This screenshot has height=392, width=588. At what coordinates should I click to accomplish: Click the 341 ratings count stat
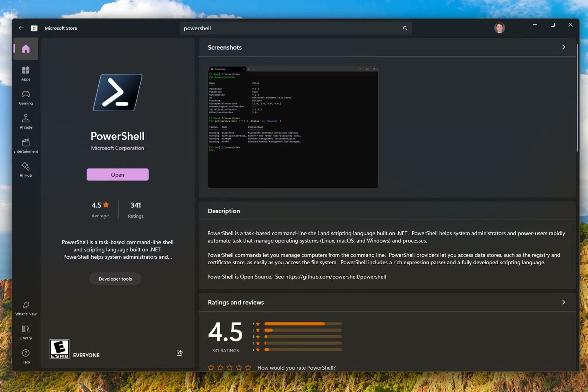tap(136, 209)
